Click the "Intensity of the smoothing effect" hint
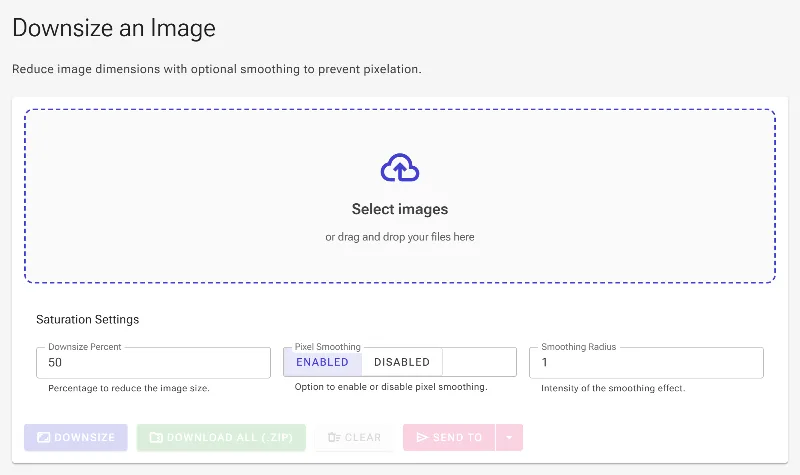800x475 pixels. (613, 388)
